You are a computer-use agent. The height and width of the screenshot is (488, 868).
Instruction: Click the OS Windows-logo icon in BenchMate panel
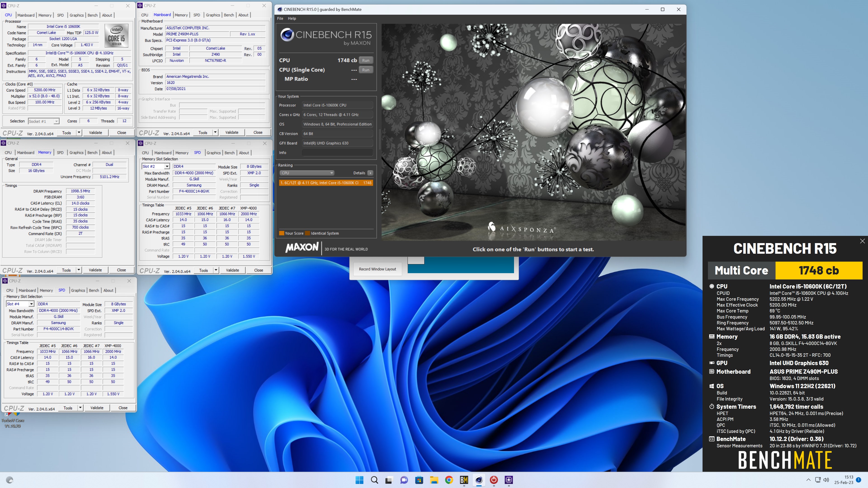[712, 386]
